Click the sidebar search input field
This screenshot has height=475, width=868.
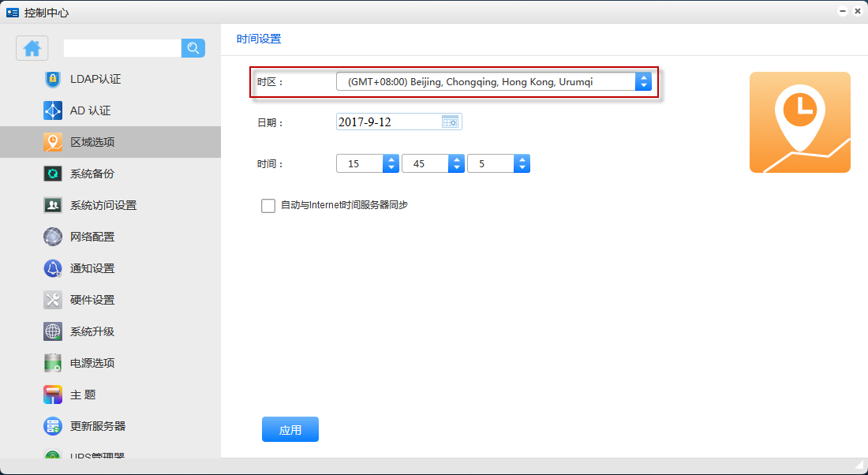click(x=122, y=48)
